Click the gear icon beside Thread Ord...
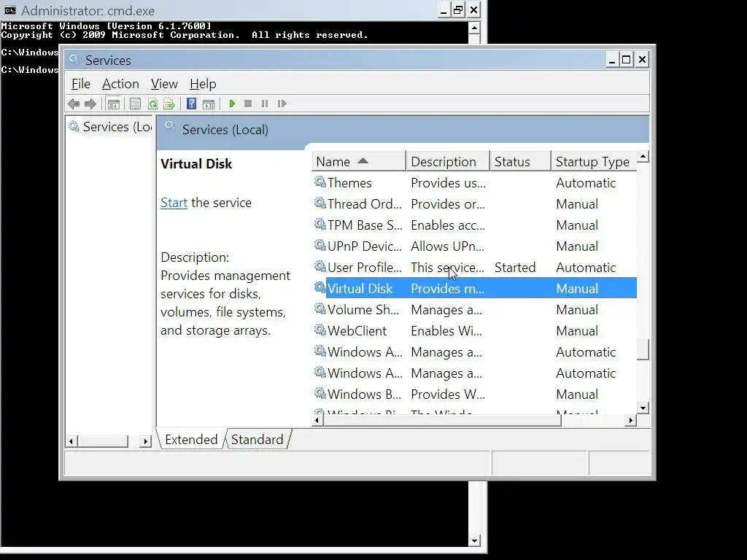 point(320,203)
